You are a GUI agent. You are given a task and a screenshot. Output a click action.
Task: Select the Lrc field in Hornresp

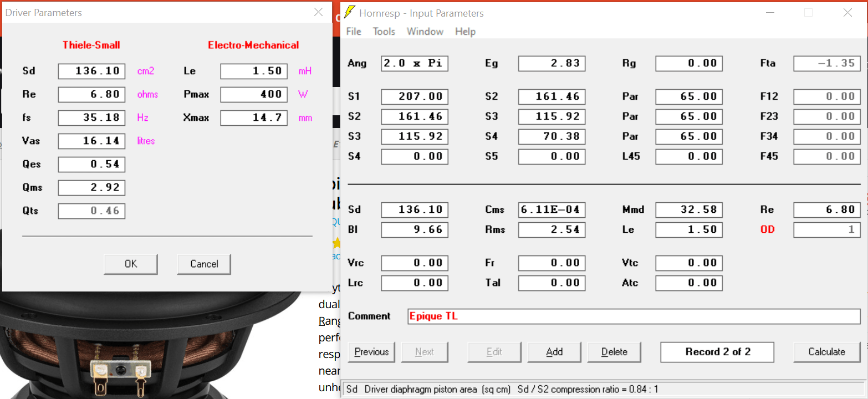[415, 283]
